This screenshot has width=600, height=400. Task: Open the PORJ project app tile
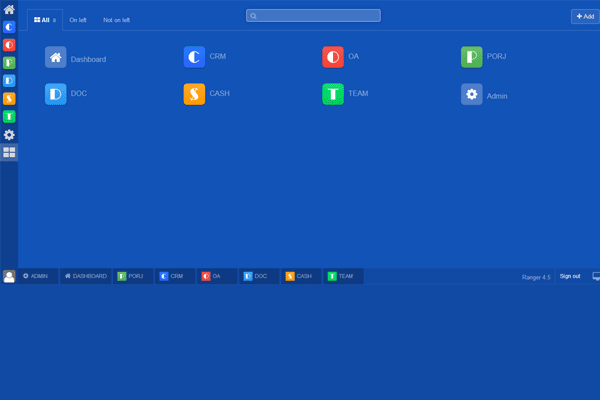click(x=472, y=57)
